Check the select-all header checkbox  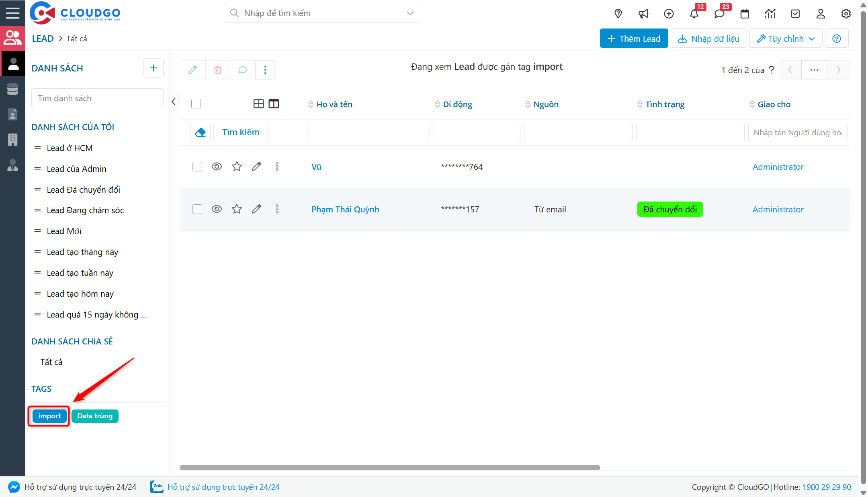[196, 104]
